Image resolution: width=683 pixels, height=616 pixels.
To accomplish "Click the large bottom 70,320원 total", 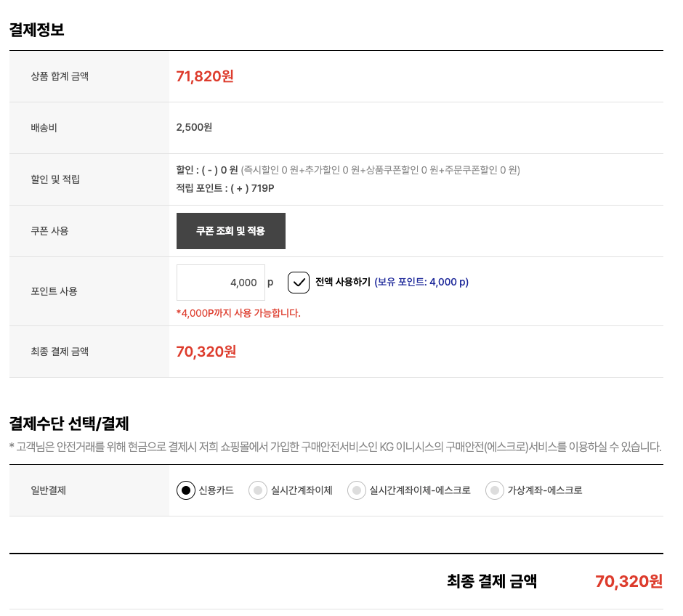I will 629,581.
